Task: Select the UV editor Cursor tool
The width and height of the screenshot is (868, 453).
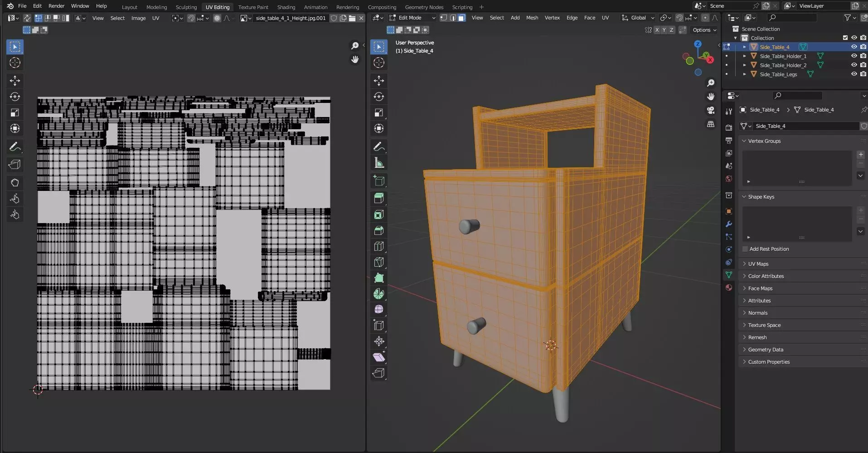Action: [x=15, y=63]
